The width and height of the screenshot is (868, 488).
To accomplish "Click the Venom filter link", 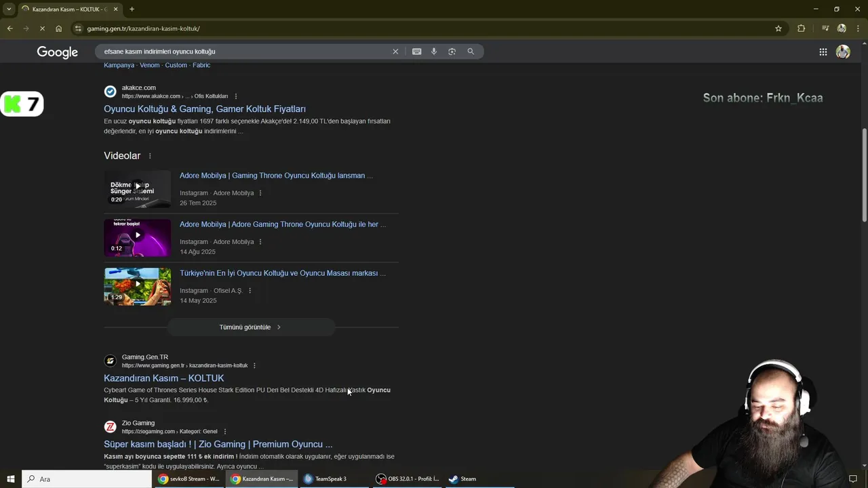I will click(149, 65).
